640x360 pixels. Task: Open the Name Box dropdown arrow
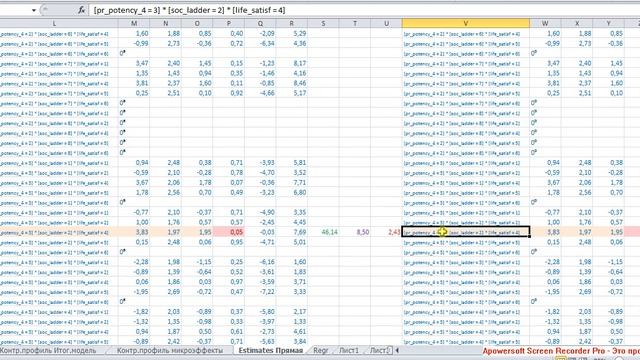(34, 10)
